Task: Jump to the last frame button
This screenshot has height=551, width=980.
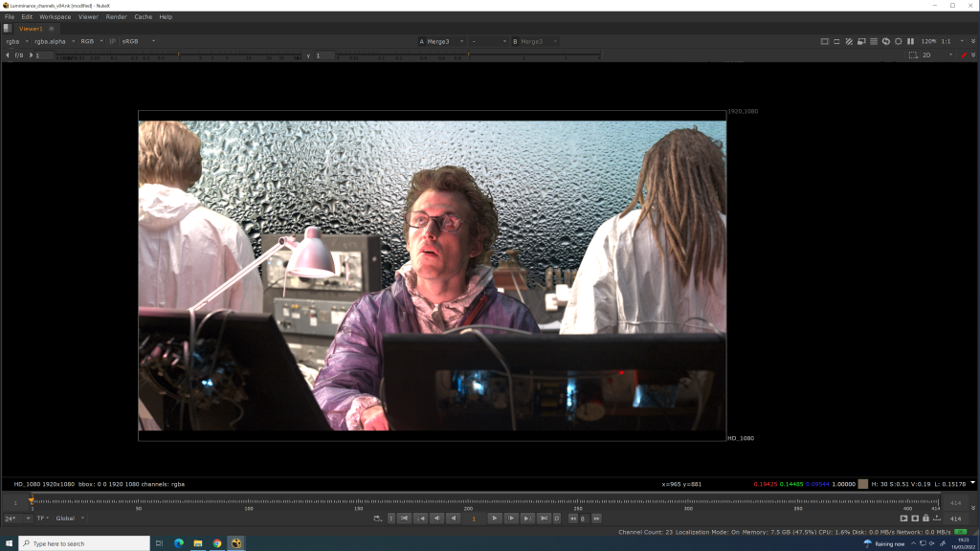Action: (x=544, y=518)
